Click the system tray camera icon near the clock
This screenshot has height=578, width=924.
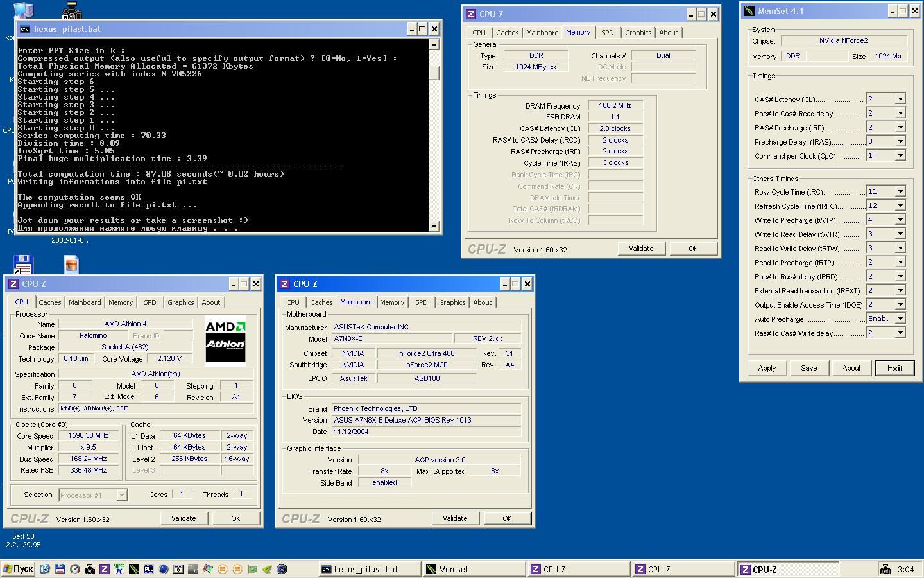click(x=886, y=569)
